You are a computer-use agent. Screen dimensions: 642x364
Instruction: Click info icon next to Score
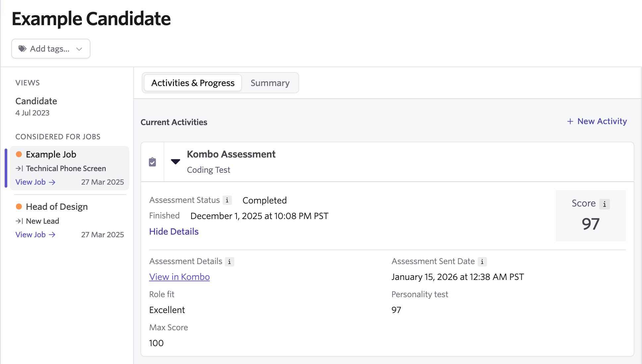click(x=604, y=204)
